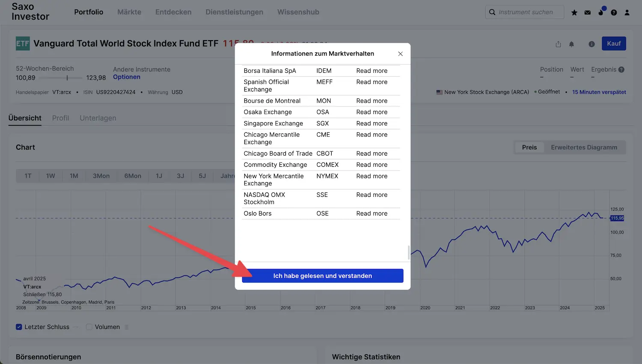Click Read more for Bourse de Montreal
642x364 pixels.
click(372, 101)
